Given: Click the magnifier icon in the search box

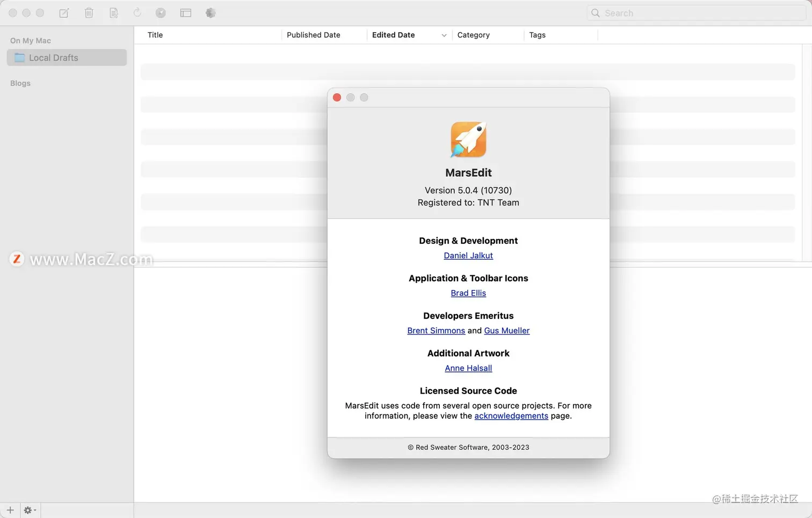Looking at the screenshot, I should coord(596,13).
